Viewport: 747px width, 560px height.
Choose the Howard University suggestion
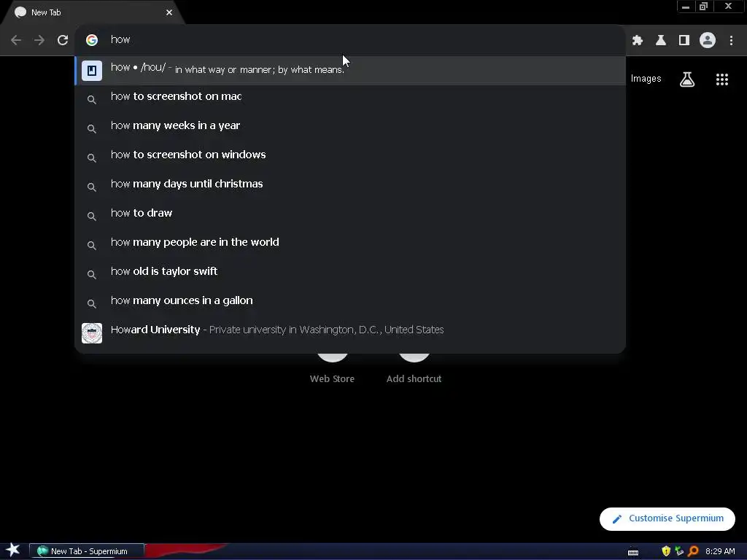(350, 330)
